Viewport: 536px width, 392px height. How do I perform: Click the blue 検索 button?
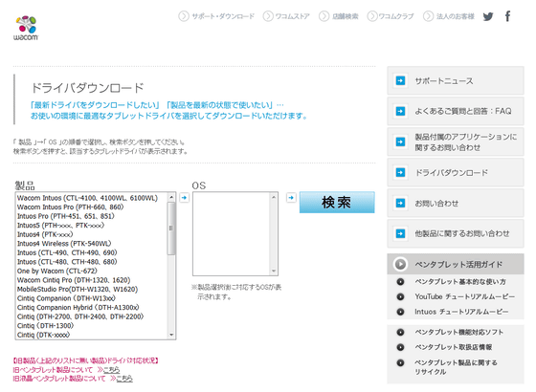coord(337,202)
